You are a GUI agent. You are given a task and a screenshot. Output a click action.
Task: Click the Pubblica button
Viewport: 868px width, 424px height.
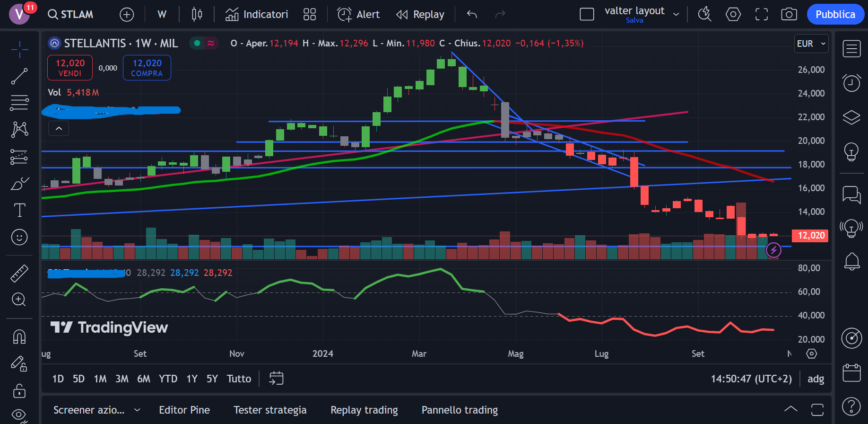point(835,14)
